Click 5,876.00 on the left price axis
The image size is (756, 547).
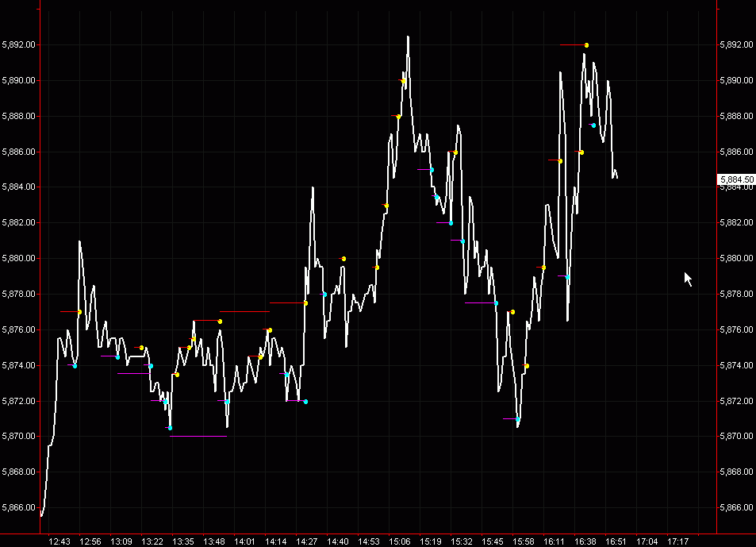(18, 330)
